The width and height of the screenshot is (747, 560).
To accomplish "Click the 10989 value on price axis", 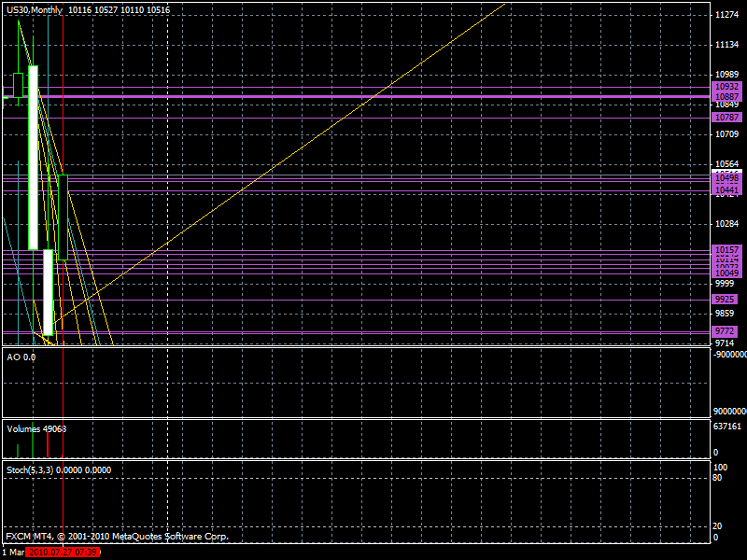I will pyautogui.click(x=727, y=75).
